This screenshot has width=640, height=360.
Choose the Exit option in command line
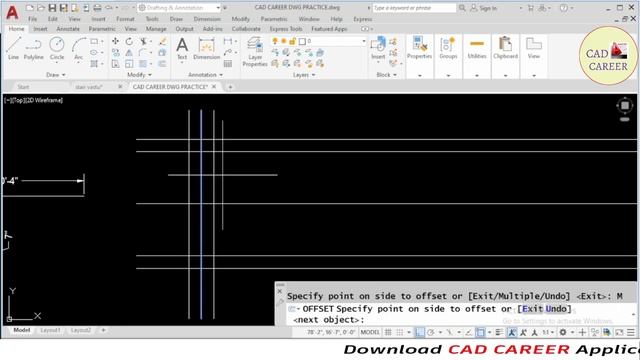pyautogui.click(x=532, y=309)
